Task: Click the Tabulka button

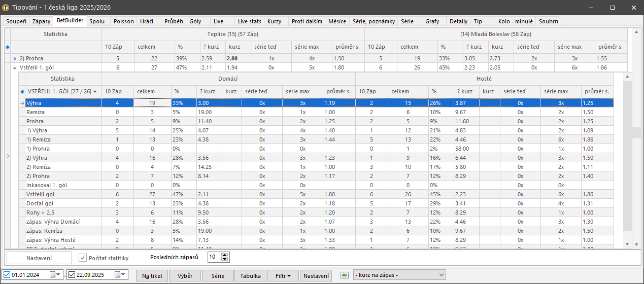Action: click(x=250, y=275)
